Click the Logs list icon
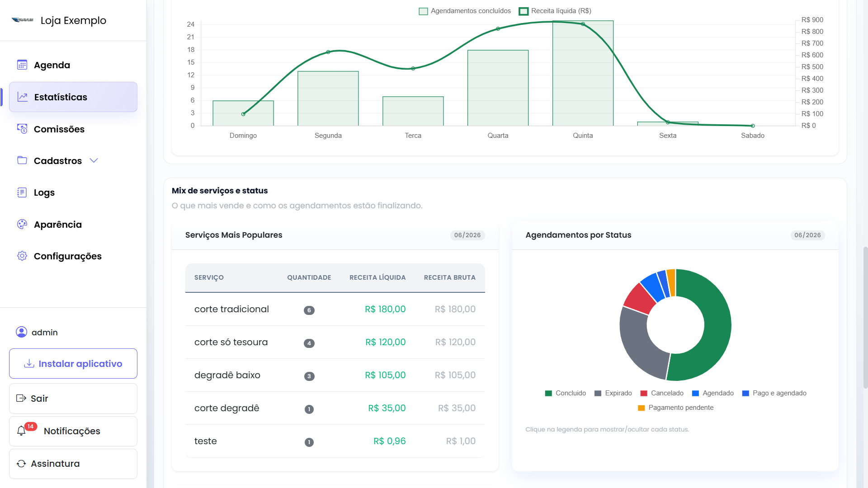Screen dimensions: 868x488 coord(22,192)
